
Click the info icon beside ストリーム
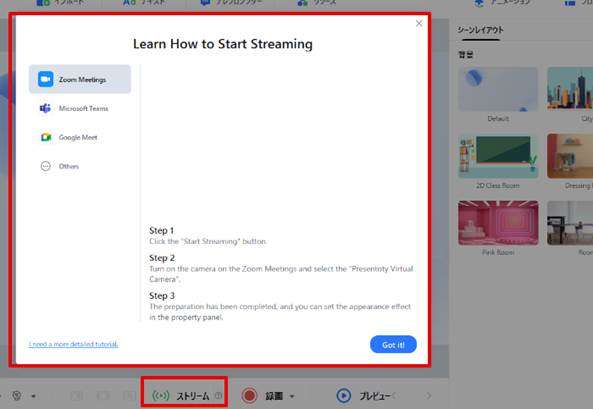pyautogui.click(x=219, y=396)
